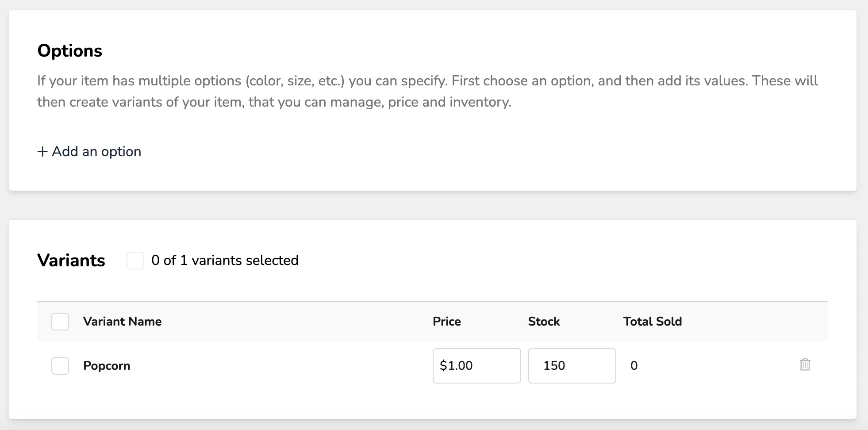Image resolution: width=868 pixels, height=430 pixels.
Task: Focus the Popcorn price field showing $1.00
Action: [x=476, y=366]
